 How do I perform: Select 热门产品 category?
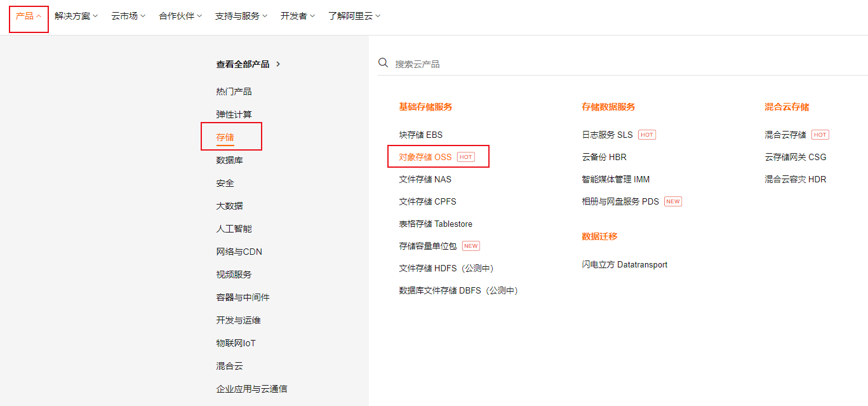click(x=234, y=91)
